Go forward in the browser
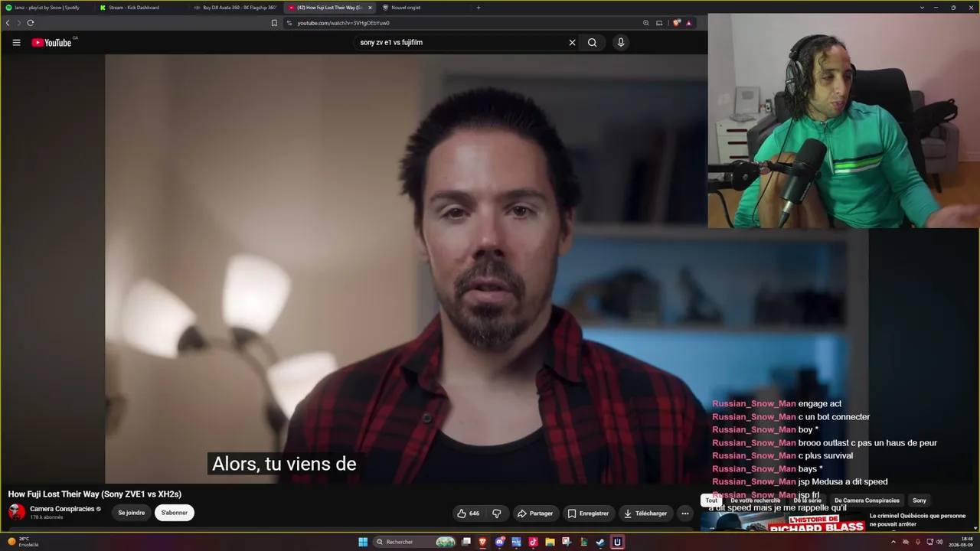This screenshot has width=980, height=551. point(18,23)
